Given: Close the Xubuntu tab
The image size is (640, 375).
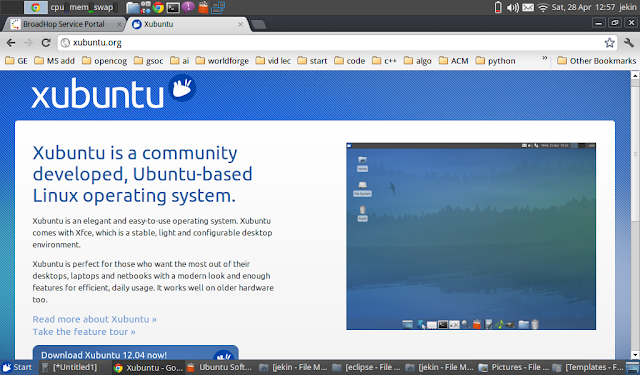Looking at the screenshot, I should tap(240, 24).
